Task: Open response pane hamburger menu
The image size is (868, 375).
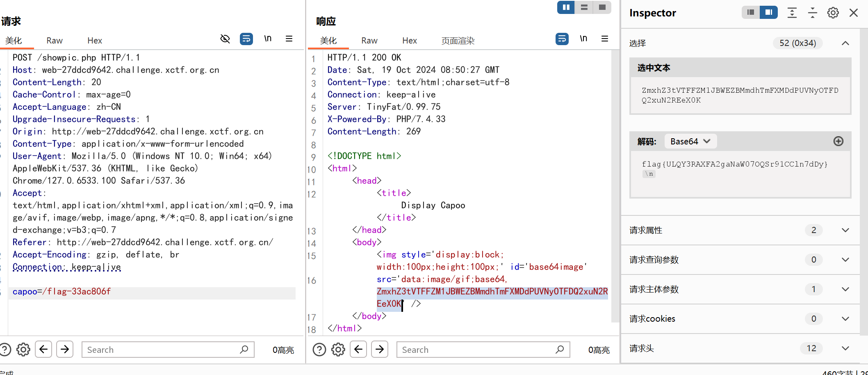Action: pyautogui.click(x=605, y=39)
